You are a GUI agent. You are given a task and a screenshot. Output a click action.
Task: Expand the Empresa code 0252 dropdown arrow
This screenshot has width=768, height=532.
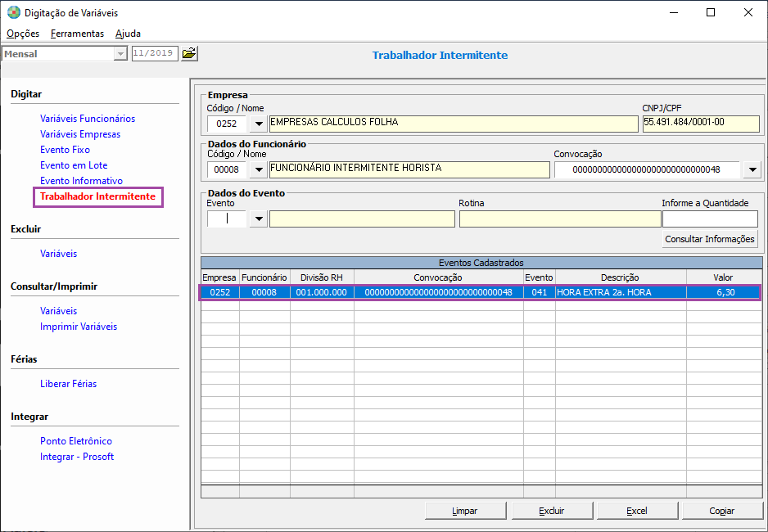pos(259,124)
